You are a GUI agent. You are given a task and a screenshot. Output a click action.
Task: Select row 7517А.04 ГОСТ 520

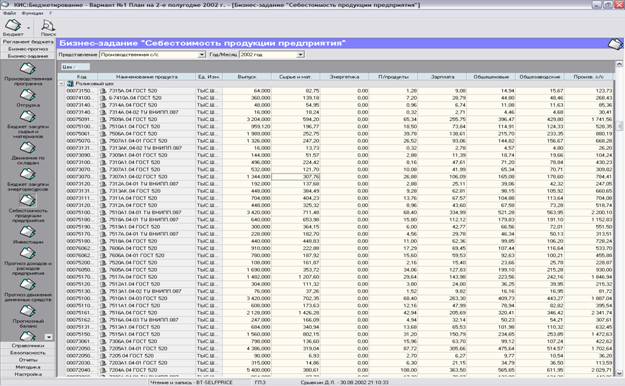339,277
